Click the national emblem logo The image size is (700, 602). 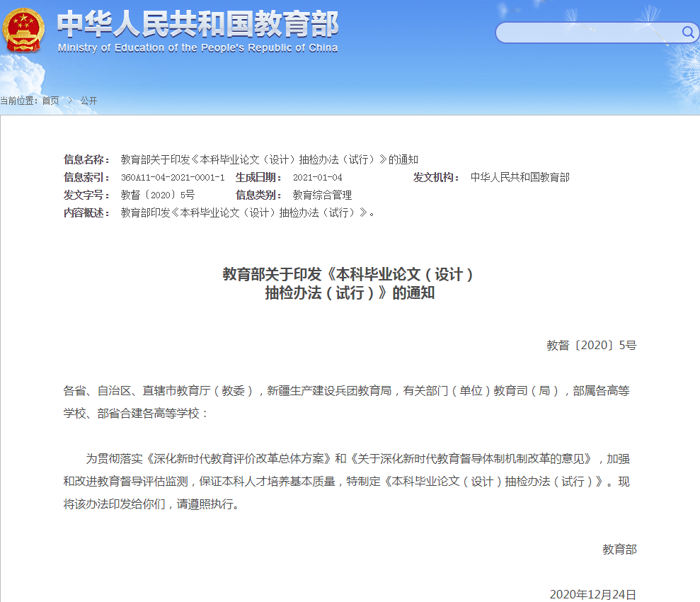click(x=23, y=30)
